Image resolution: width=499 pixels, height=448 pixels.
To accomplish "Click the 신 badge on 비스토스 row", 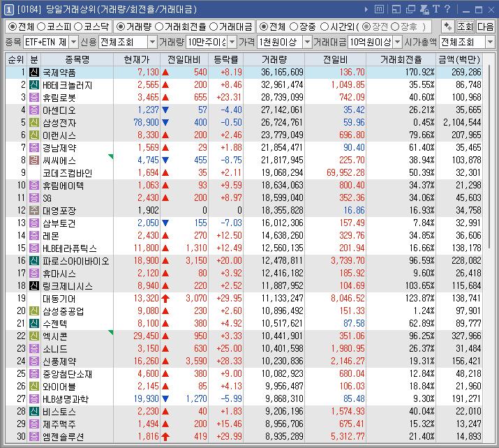I will pos(34,412).
